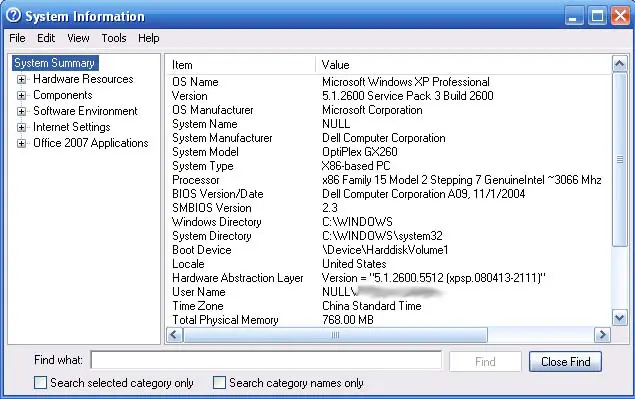Enable Search selected category only checkbox
This screenshot has height=399, width=635.
(x=40, y=382)
